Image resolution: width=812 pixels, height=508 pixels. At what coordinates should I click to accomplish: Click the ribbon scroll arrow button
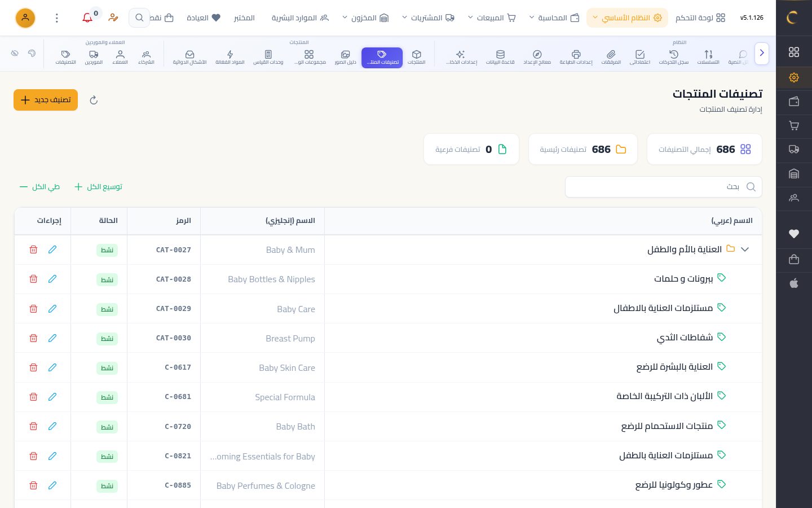point(762,54)
